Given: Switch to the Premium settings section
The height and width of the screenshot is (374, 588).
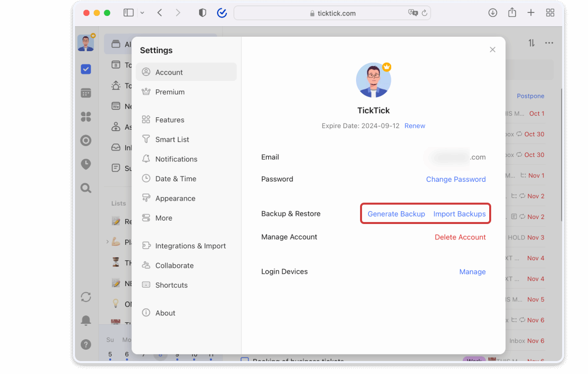Looking at the screenshot, I should pyautogui.click(x=171, y=92).
